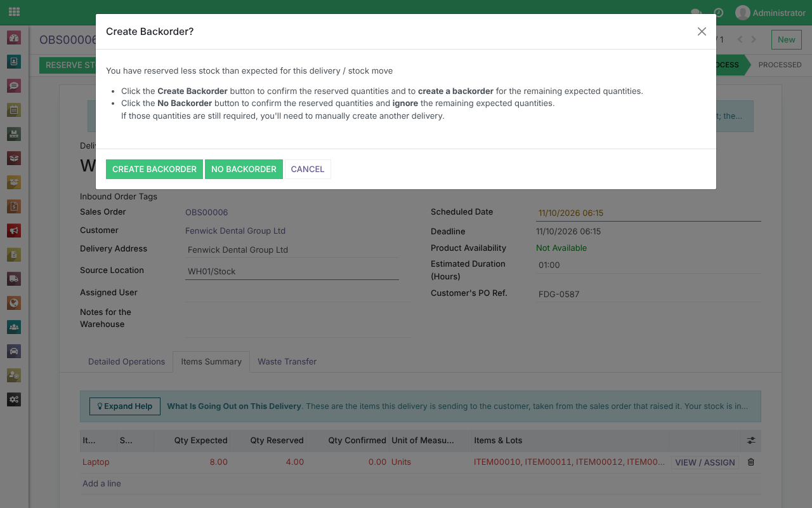Screen dimensions: 812x508
Task: Open the megaphone marketing sidebar icon
Action: tap(14, 231)
